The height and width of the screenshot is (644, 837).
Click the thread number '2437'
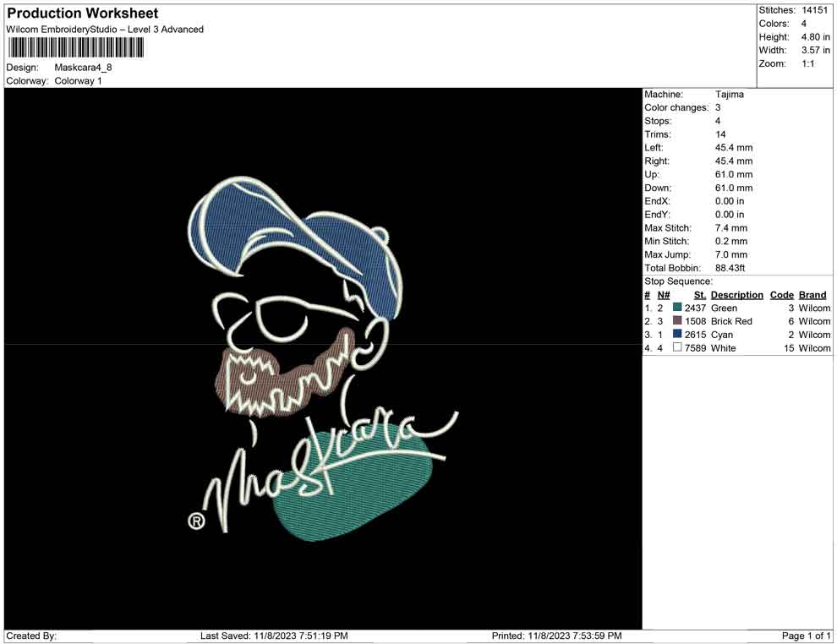pyautogui.click(x=696, y=308)
